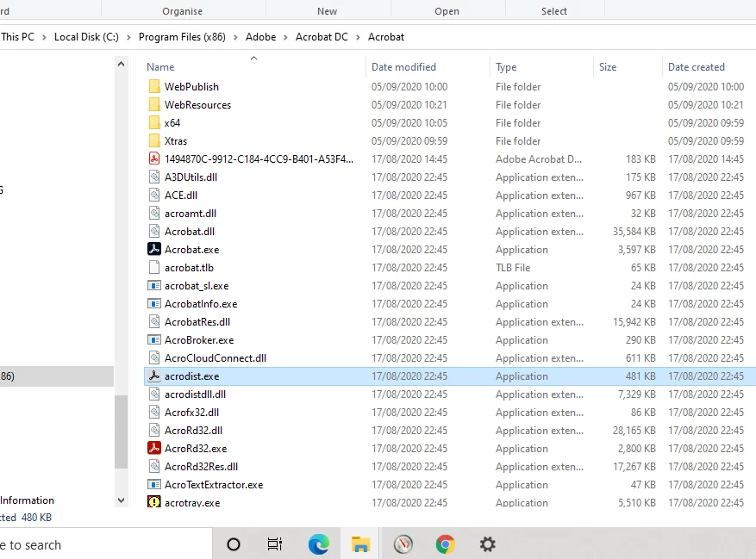This screenshot has height=559, width=756.
Task: Expand chevron after Adobe in address bar
Action: tap(285, 37)
